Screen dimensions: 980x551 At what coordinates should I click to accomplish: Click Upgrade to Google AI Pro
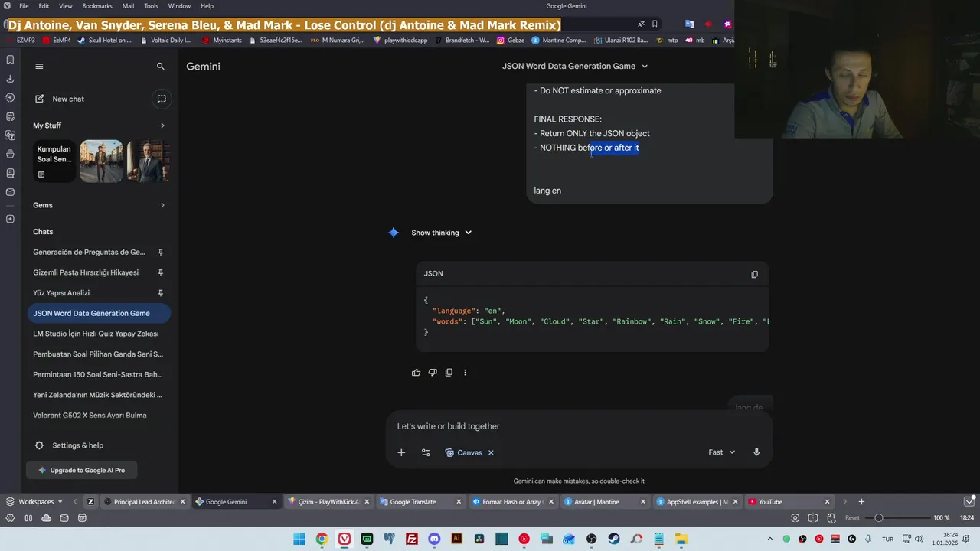(x=81, y=470)
